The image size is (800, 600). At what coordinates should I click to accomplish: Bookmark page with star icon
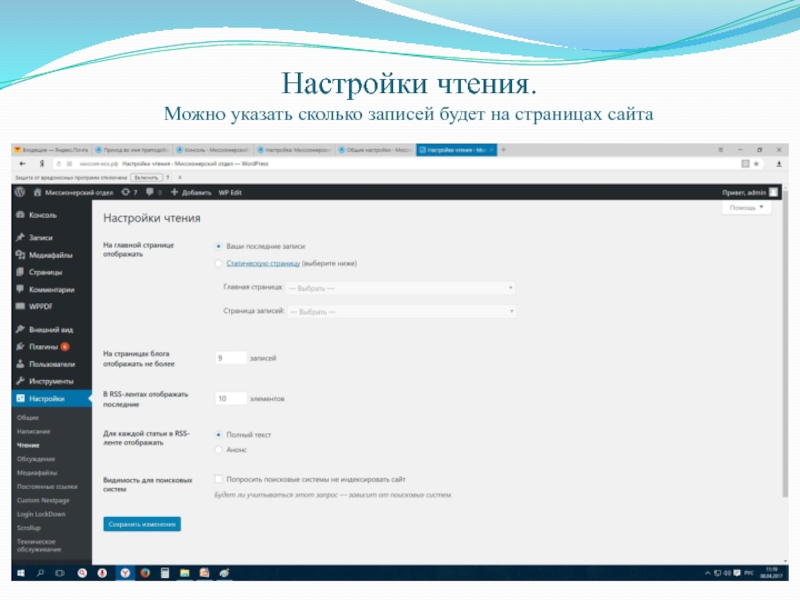coord(756,164)
